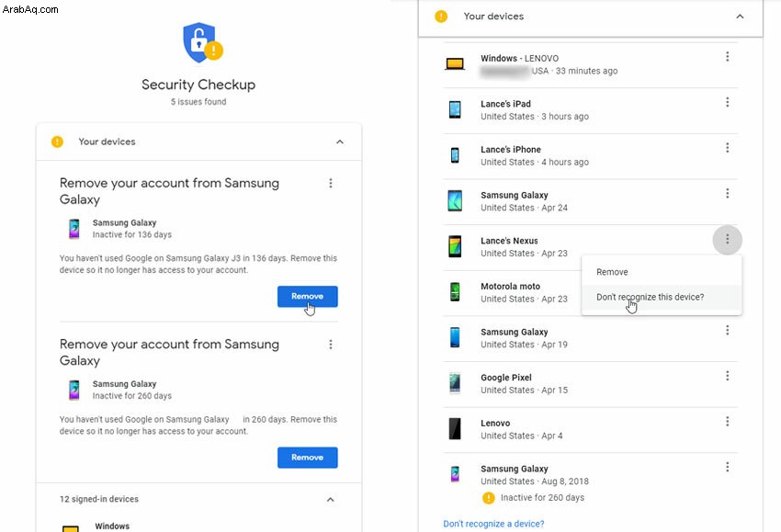781x532 pixels.
Task: Click Windows - LENOVO device name
Action: pos(519,58)
